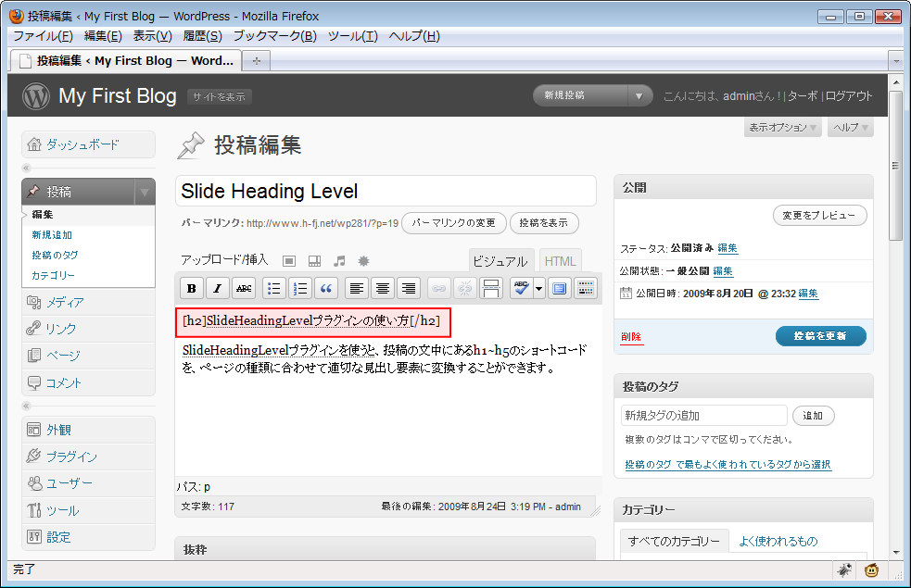Align text right in the editor

point(409,288)
